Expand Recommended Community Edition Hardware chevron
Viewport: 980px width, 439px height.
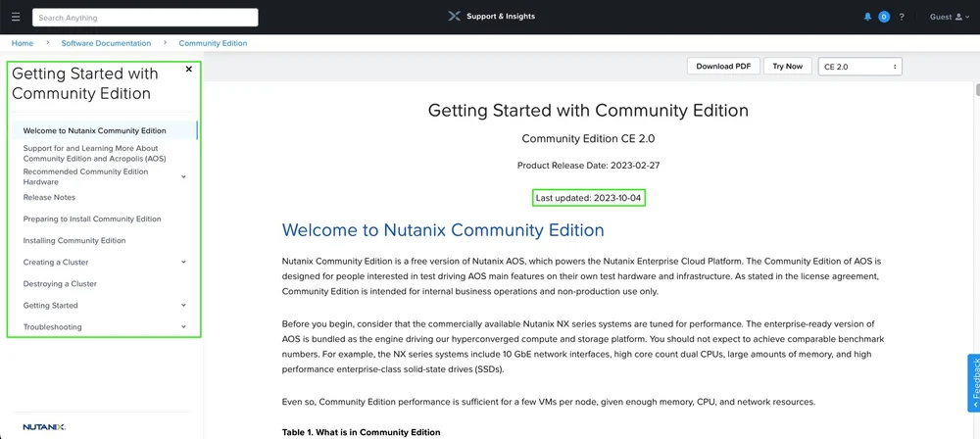tap(184, 177)
